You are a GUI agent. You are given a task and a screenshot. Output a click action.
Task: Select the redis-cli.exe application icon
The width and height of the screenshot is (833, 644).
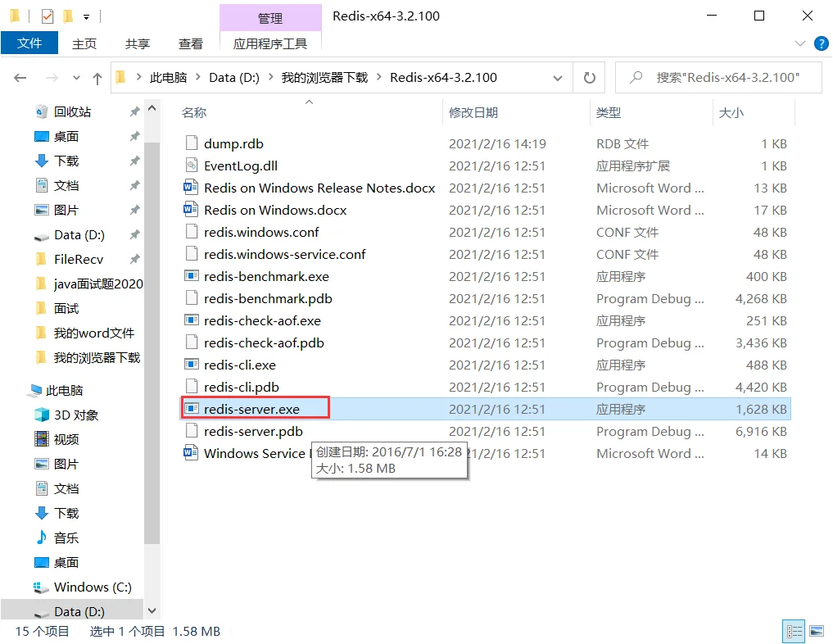tap(191, 365)
